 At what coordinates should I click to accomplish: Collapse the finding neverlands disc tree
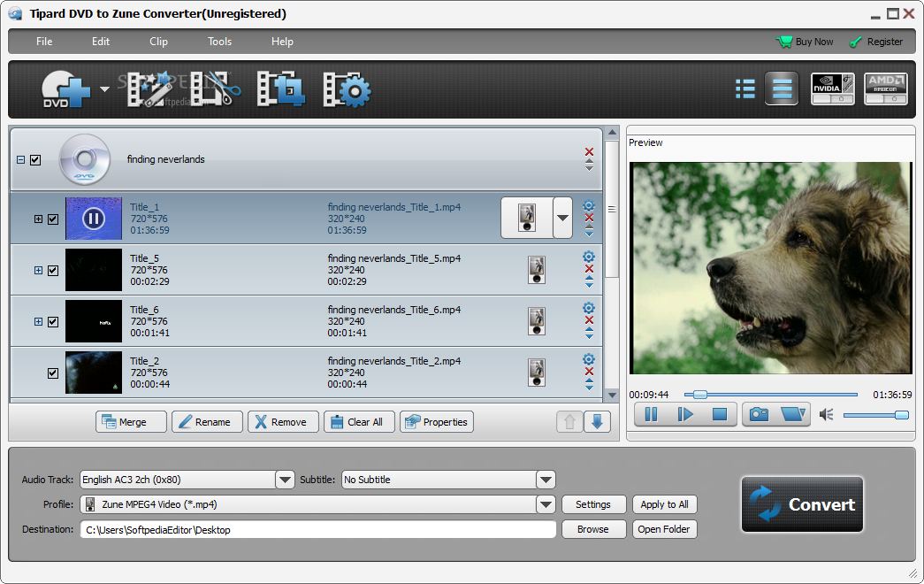point(20,160)
